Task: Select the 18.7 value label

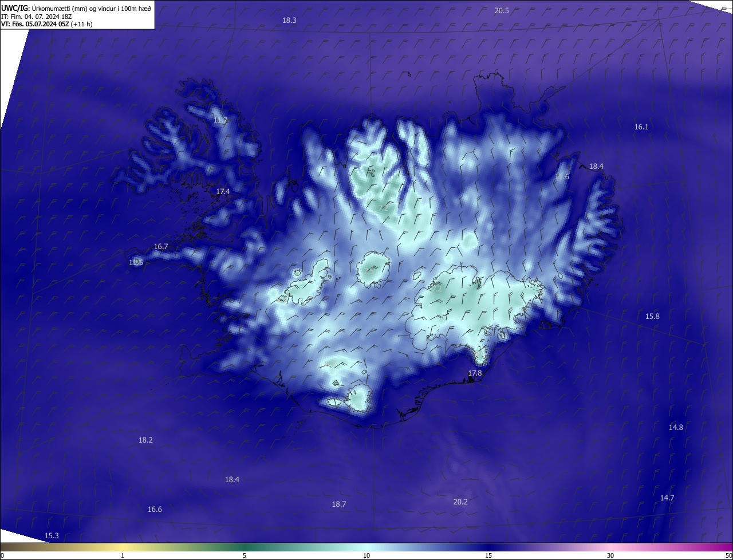Action: tap(339, 504)
